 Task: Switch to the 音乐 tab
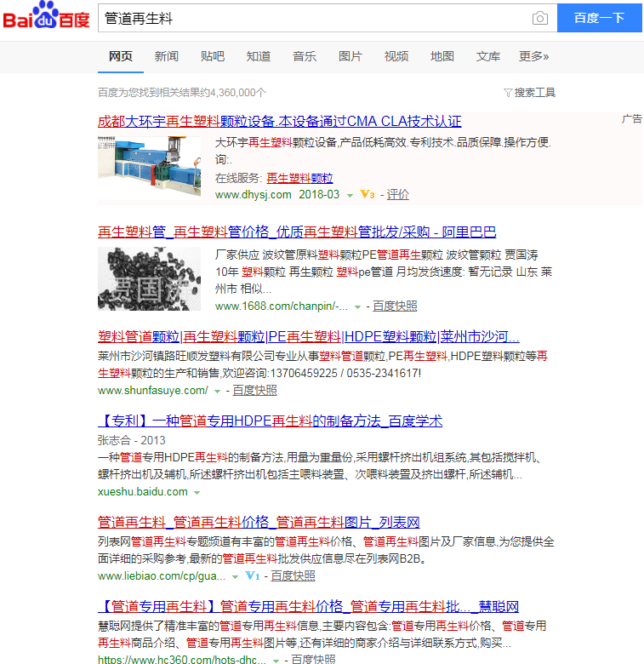click(x=305, y=56)
